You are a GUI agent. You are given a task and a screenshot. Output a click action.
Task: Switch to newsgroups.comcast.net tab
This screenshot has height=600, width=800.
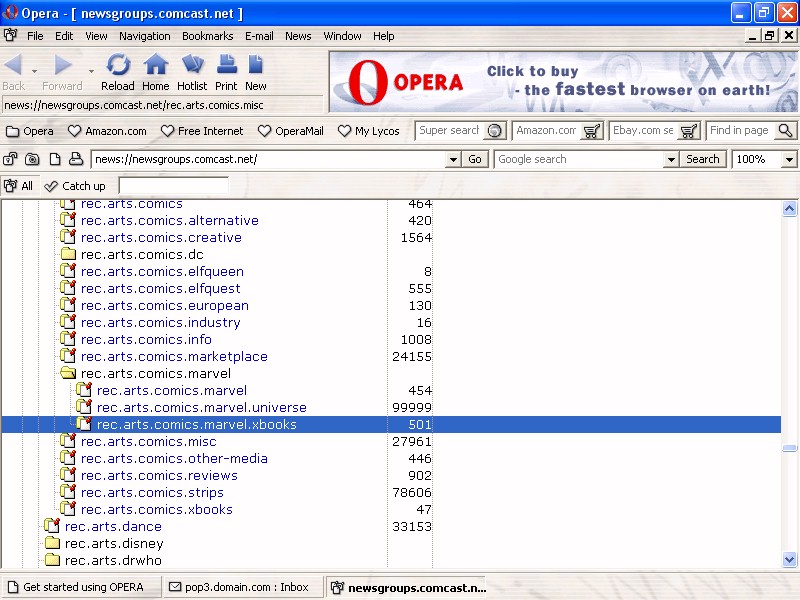(407, 588)
